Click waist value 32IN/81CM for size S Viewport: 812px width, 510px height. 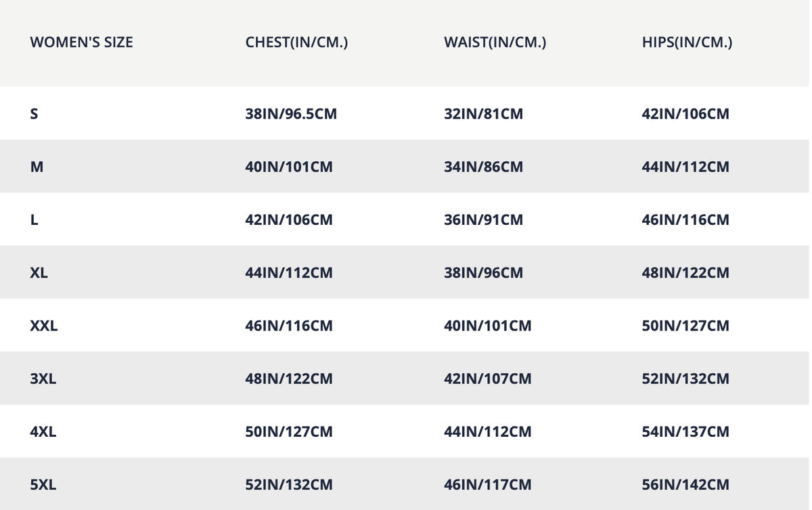pyautogui.click(x=483, y=114)
